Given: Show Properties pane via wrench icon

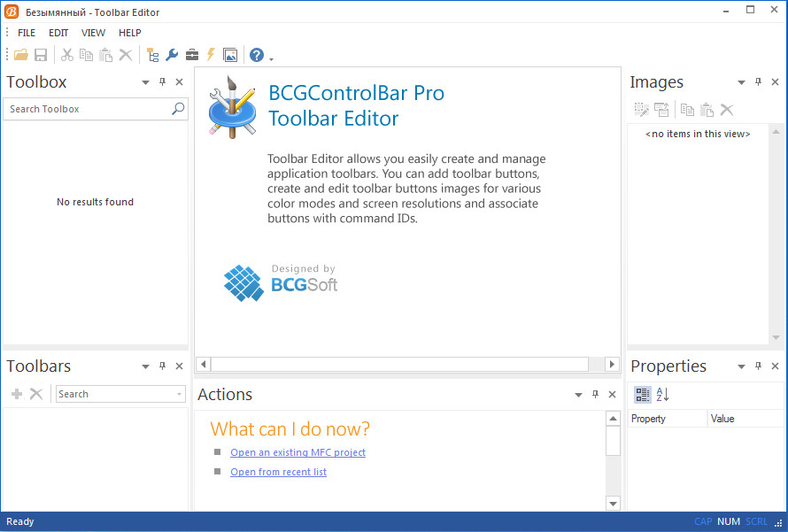Looking at the screenshot, I should tap(172, 55).
